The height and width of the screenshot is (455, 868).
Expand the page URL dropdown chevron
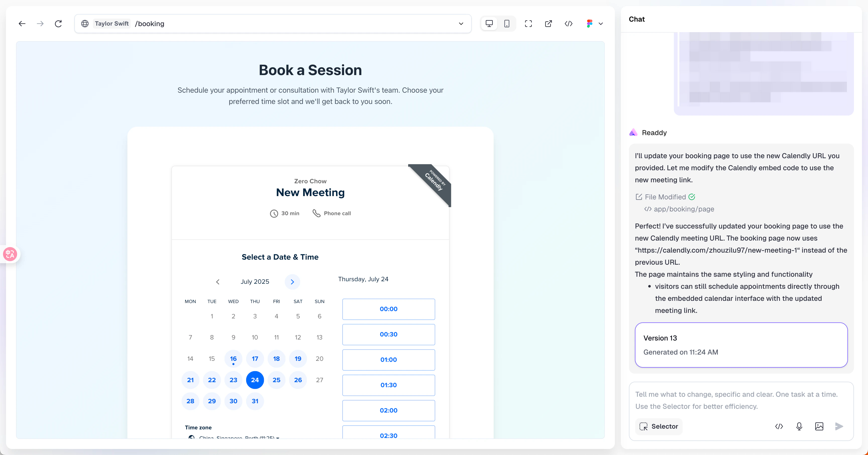pos(461,24)
